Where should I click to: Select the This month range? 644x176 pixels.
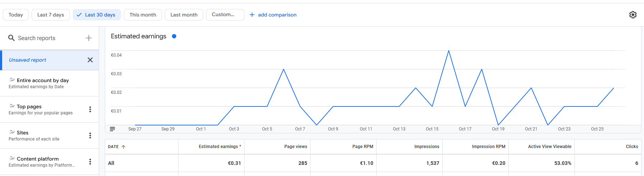coord(143,15)
